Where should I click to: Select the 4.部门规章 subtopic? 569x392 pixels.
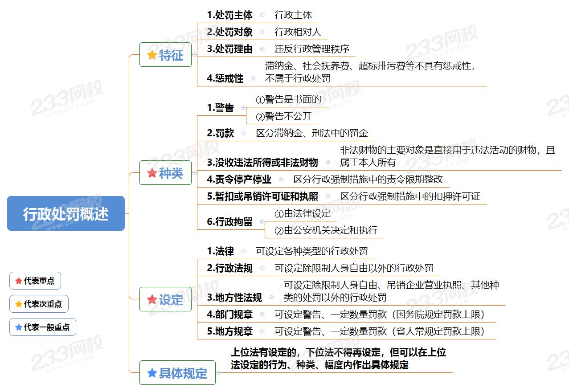coord(229,314)
